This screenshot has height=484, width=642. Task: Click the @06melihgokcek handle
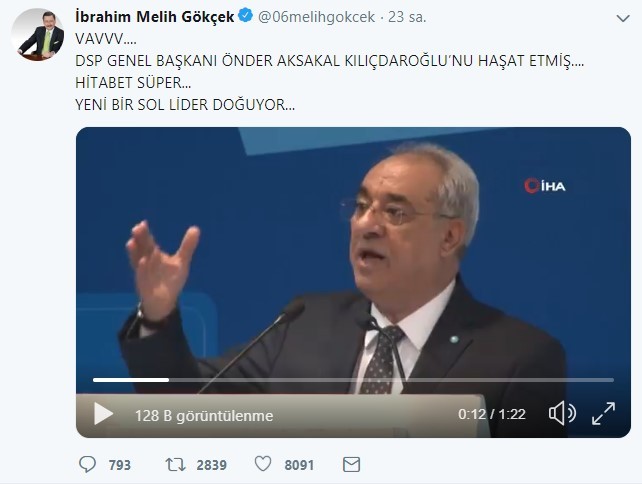[316, 17]
